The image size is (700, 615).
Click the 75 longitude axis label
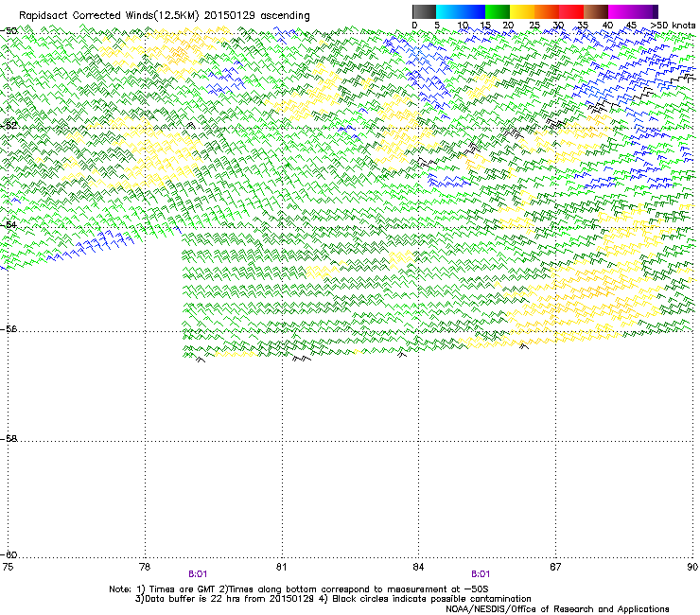[x=7, y=567]
